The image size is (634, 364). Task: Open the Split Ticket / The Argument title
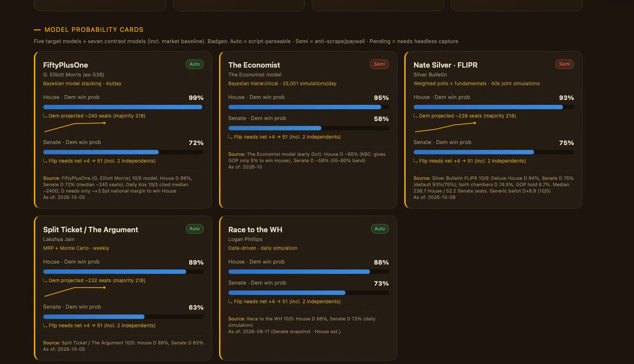[91, 230]
